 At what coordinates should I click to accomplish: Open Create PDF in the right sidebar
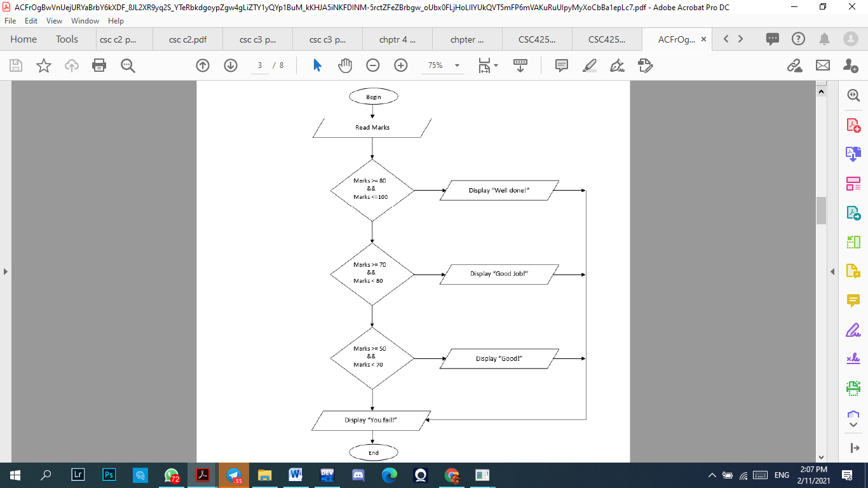[853, 126]
